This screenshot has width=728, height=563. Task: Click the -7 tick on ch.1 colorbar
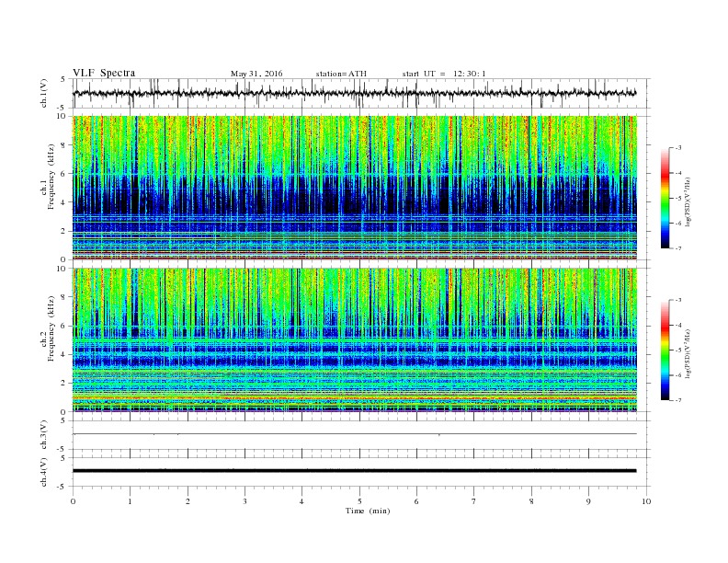click(x=678, y=248)
